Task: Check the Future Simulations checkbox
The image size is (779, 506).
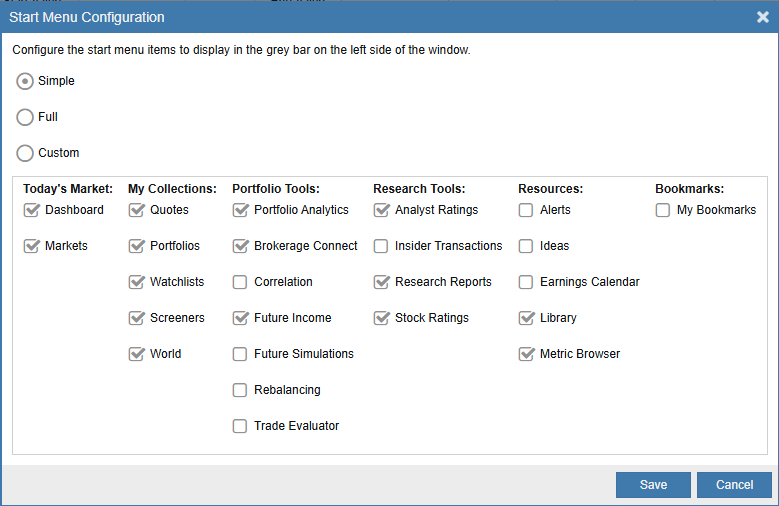Action: pyautogui.click(x=240, y=354)
